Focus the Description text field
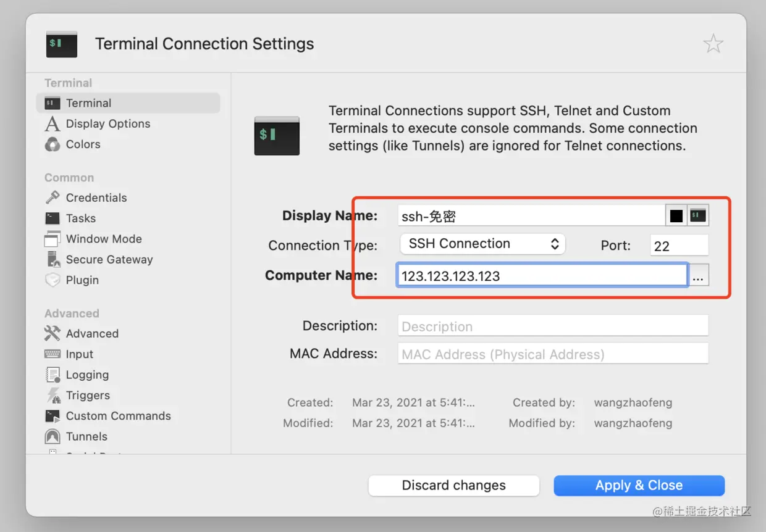 553,326
